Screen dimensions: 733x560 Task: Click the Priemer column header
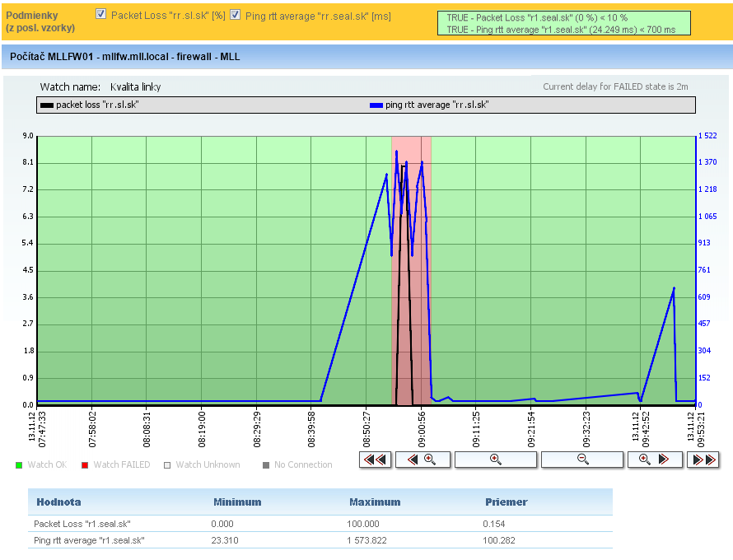(x=507, y=502)
